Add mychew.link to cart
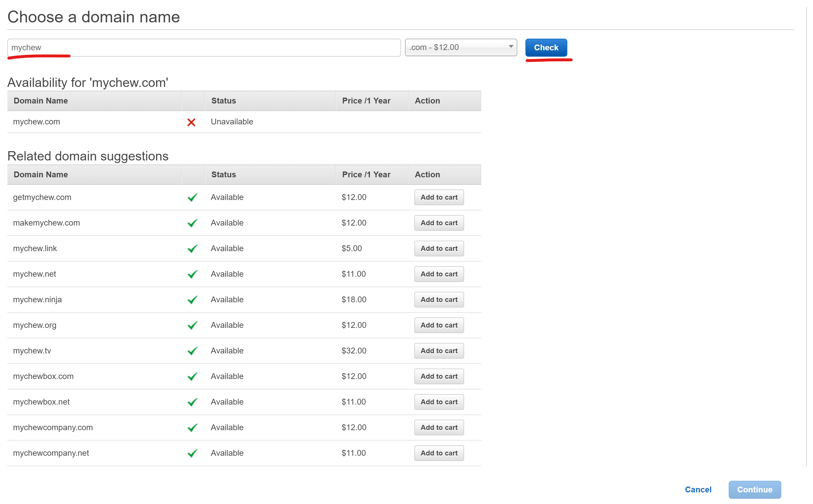813x504 pixels. pos(438,249)
